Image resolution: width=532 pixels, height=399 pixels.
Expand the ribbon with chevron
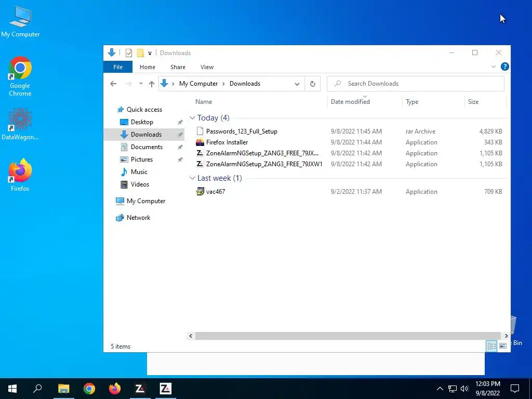(x=494, y=67)
